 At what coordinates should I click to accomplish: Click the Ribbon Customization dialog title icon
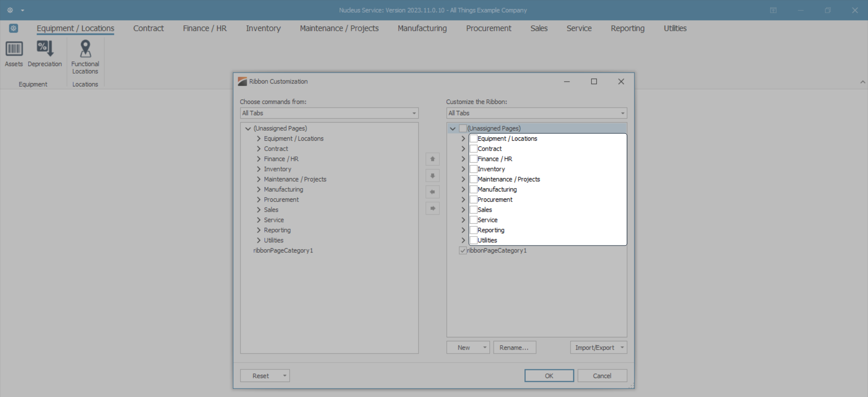(242, 81)
